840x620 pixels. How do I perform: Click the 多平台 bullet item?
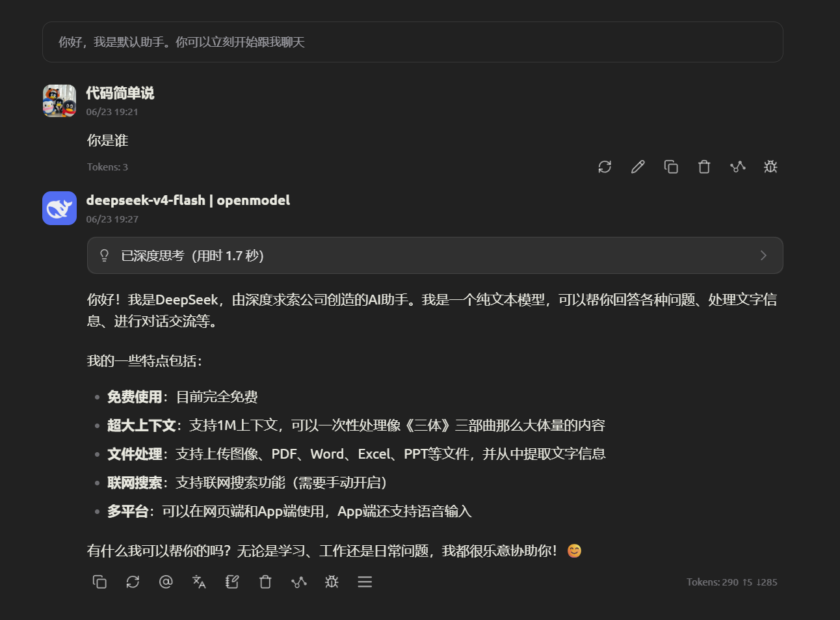coord(289,511)
